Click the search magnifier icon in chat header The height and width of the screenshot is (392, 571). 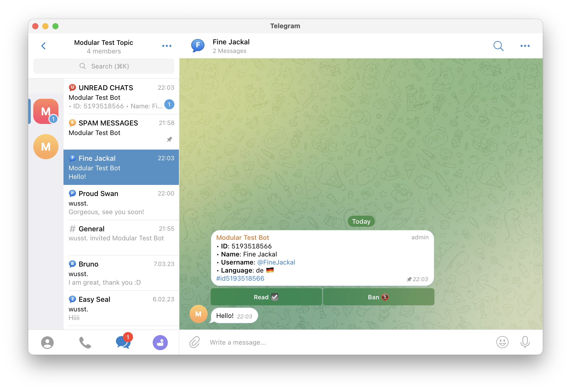tap(498, 46)
